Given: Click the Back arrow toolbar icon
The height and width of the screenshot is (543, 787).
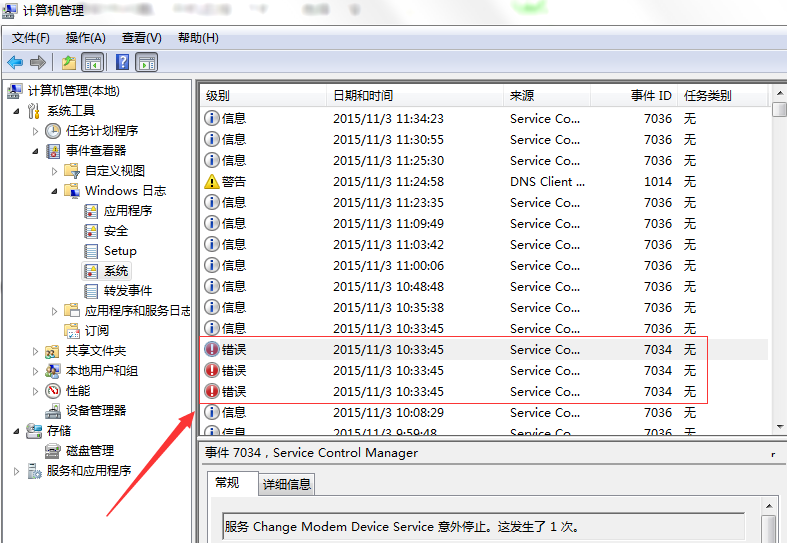Looking at the screenshot, I should [15, 62].
